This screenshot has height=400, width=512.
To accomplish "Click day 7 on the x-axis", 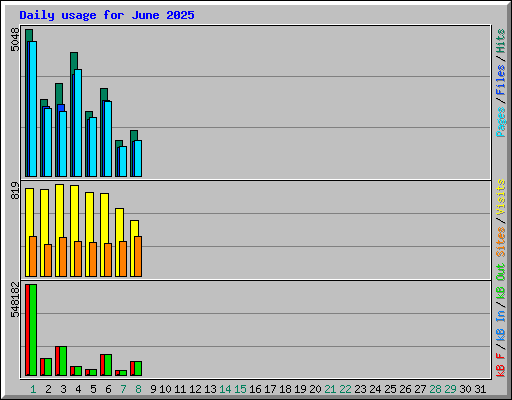I will coord(123,389).
